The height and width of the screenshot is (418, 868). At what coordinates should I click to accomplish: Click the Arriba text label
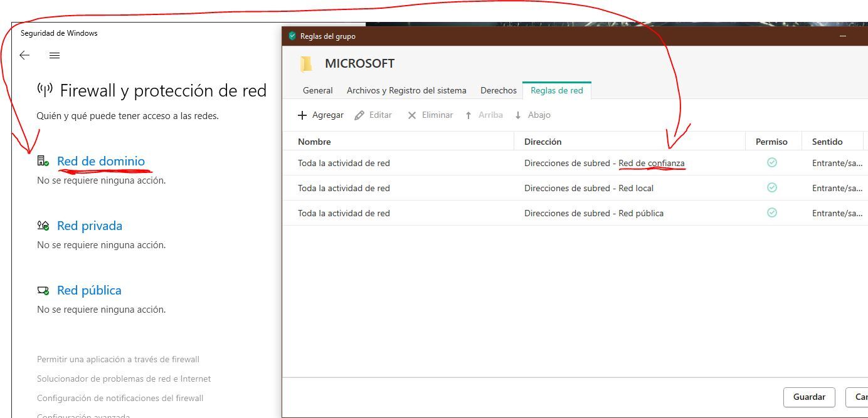click(x=490, y=115)
